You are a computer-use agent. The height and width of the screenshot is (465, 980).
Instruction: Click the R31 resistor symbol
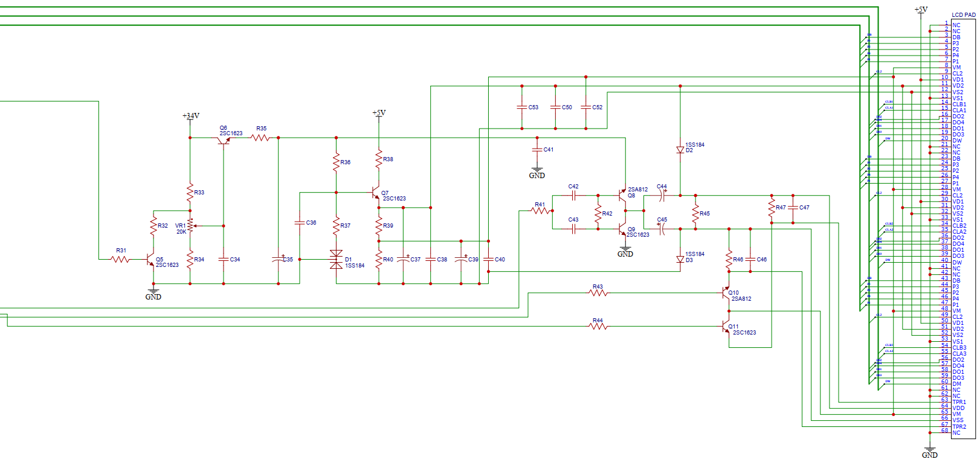[x=121, y=260]
